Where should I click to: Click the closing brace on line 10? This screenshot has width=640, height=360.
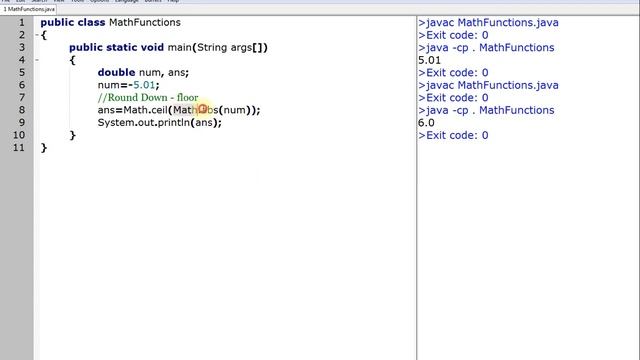73,135
